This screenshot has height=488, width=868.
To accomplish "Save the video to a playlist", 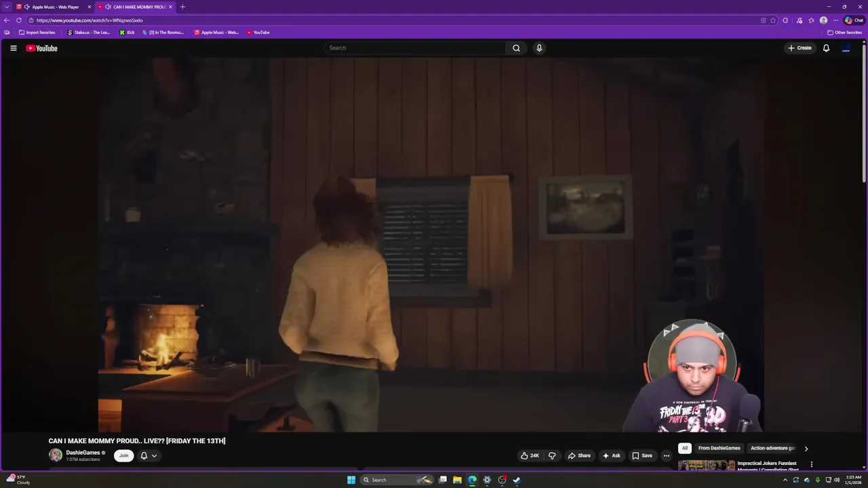I will 642,455.
